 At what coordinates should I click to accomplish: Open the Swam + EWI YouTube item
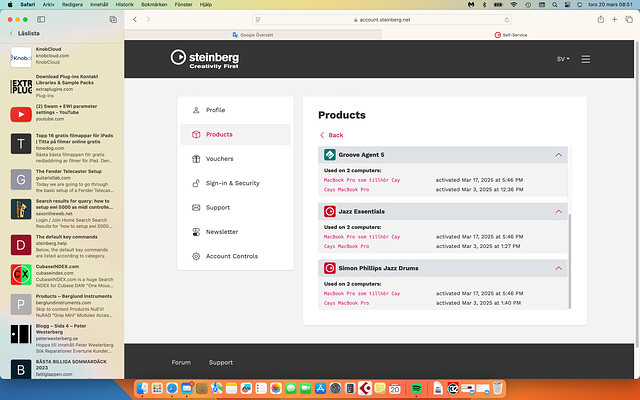click(x=62, y=113)
